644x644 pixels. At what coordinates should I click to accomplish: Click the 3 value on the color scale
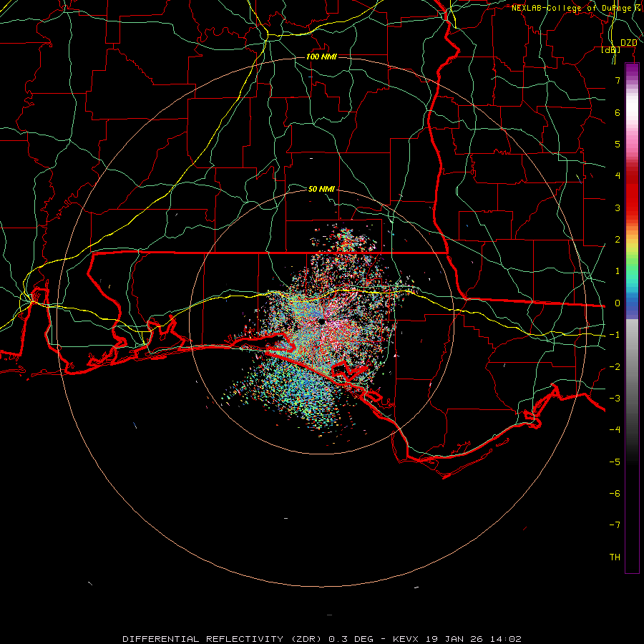coord(618,208)
